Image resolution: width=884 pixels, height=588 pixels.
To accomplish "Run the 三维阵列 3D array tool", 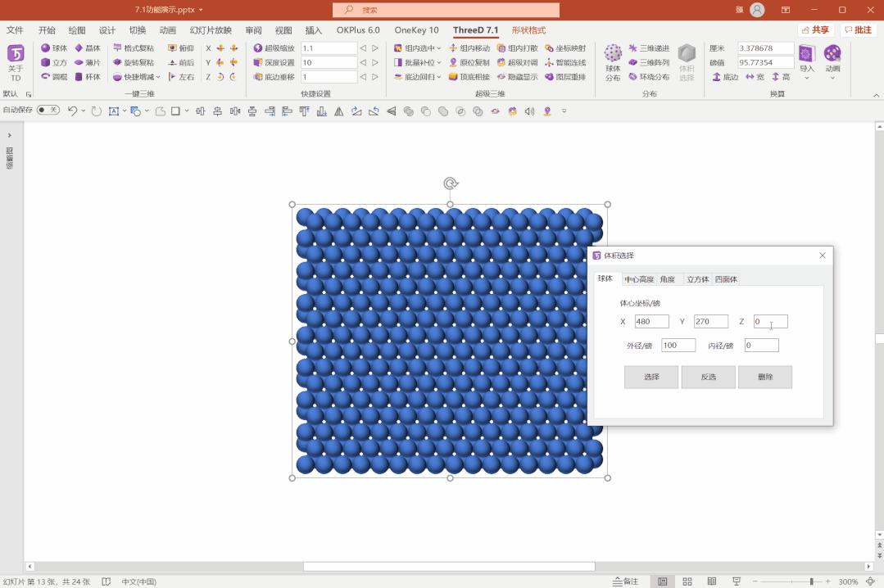I will tap(652, 61).
